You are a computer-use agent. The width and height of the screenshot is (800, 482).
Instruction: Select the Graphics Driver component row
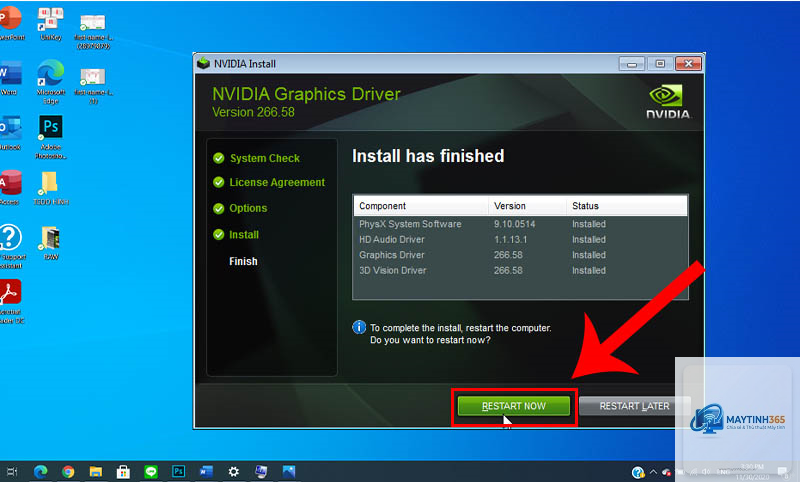coord(520,255)
